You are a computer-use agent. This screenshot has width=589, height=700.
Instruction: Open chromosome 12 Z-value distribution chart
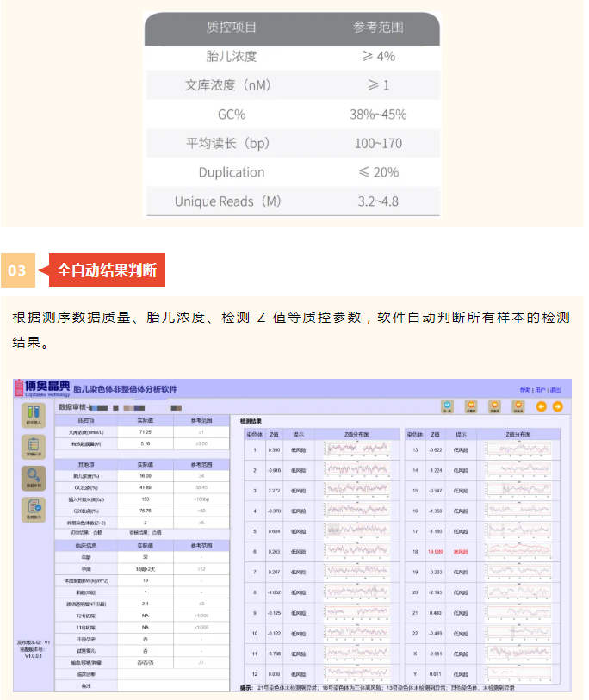click(x=356, y=673)
